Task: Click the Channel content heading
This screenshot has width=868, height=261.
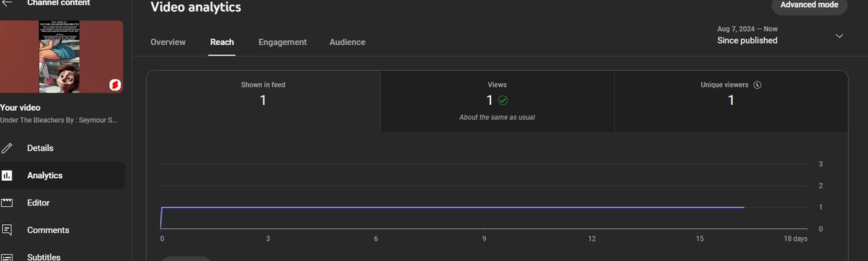Action: pos(59,4)
